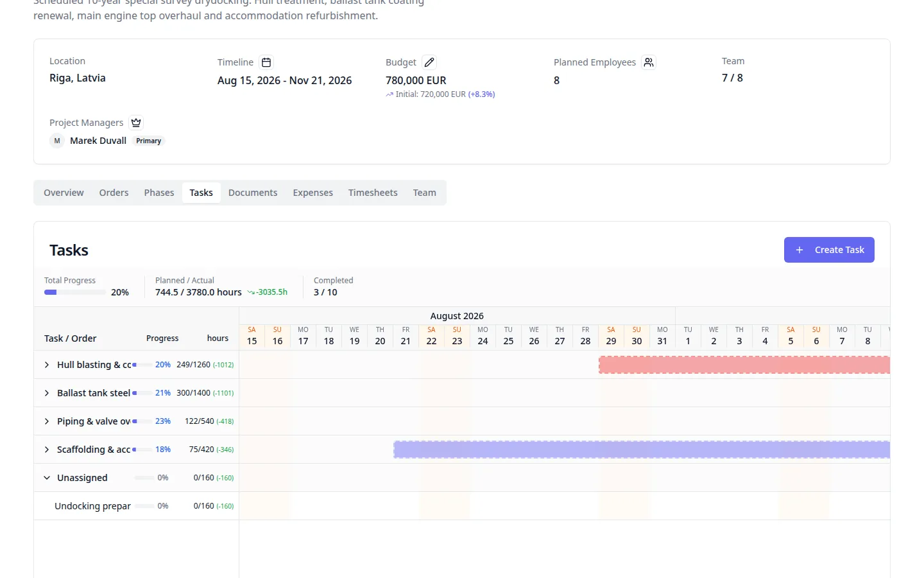
Task: Select the Tasks tab
Action: coord(201,193)
